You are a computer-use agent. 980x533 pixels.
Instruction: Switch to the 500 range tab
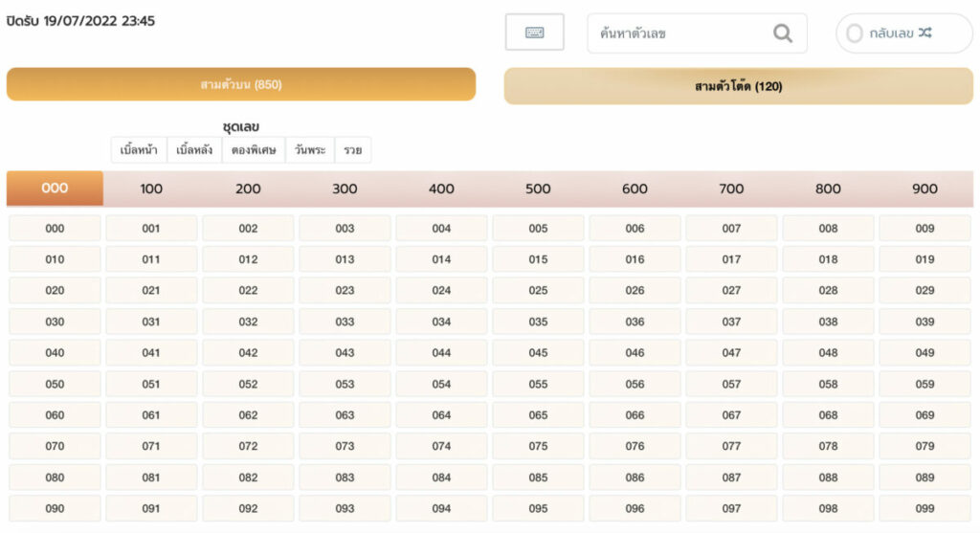click(x=538, y=189)
